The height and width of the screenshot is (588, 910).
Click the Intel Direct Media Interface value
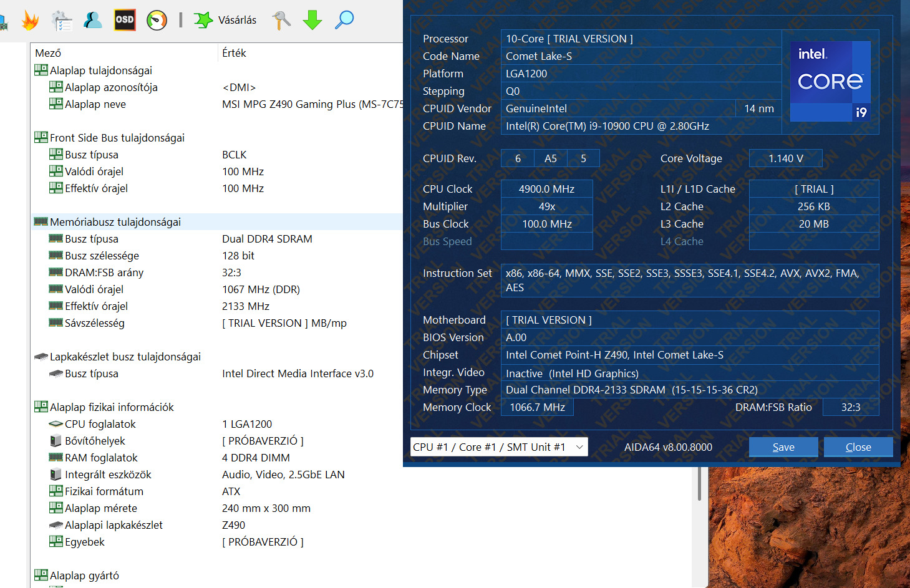click(x=298, y=374)
